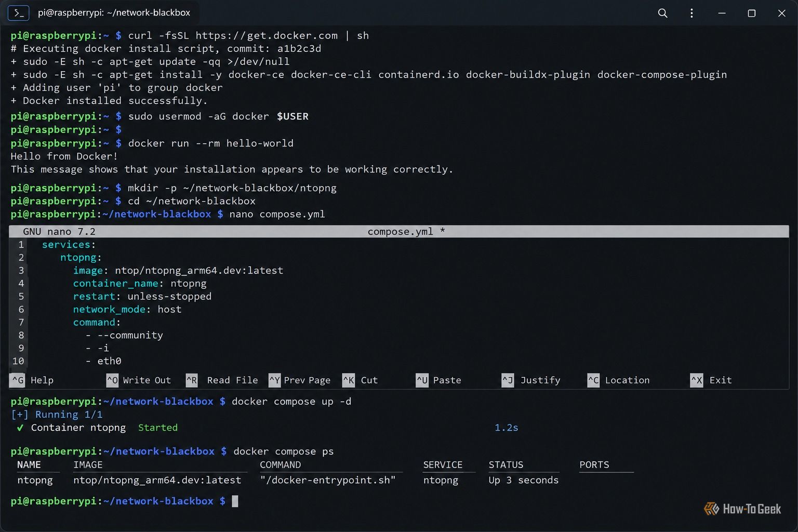This screenshot has width=798, height=532.
Task: Click '--community' argument on nano line 8
Action: tap(130, 336)
